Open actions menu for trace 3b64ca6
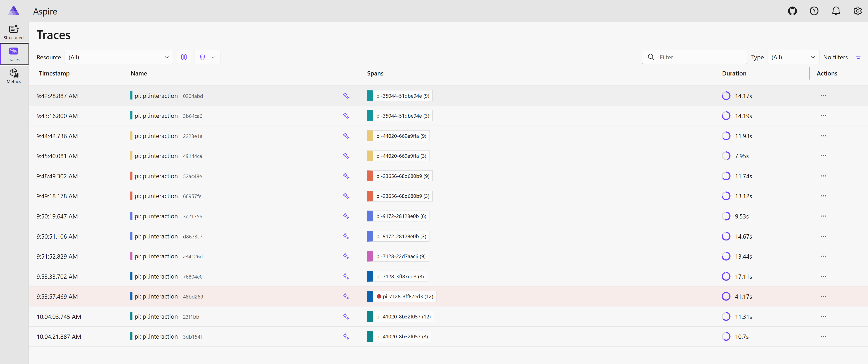This screenshot has height=364, width=868. 823,116
